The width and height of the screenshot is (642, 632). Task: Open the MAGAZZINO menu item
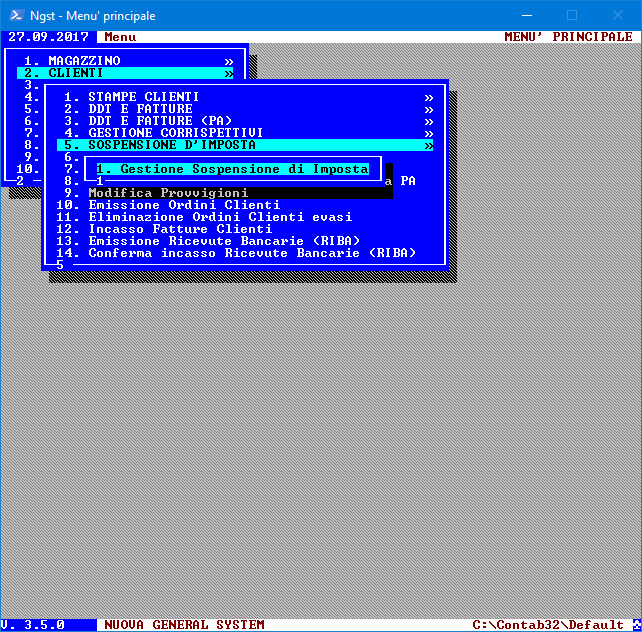click(84, 61)
